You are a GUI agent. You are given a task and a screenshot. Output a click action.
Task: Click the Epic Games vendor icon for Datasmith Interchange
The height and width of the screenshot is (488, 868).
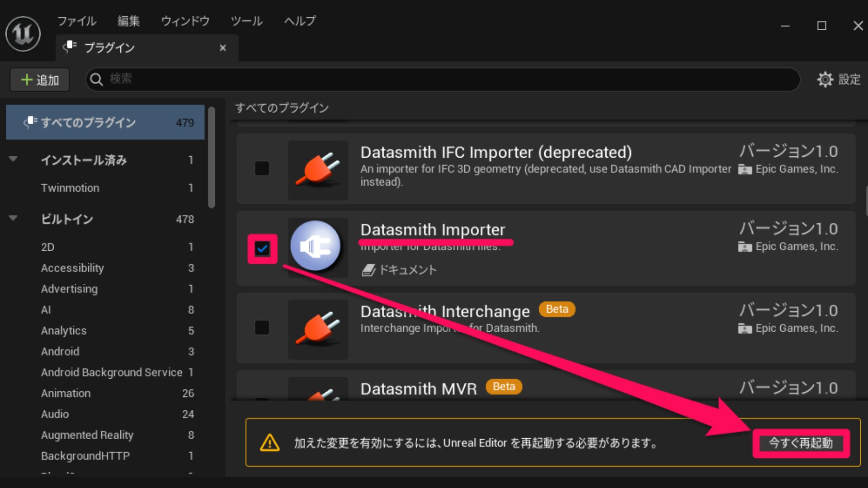(745, 328)
